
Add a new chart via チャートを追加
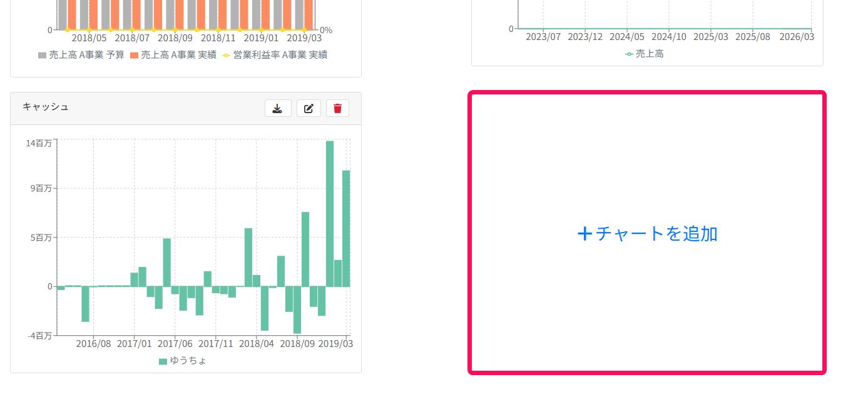(x=647, y=234)
